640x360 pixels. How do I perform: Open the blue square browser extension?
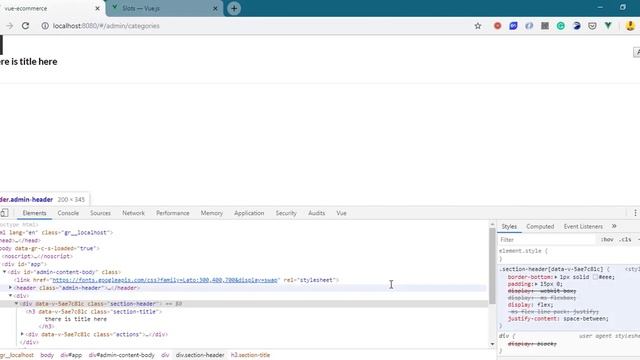(x=513, y=26)
